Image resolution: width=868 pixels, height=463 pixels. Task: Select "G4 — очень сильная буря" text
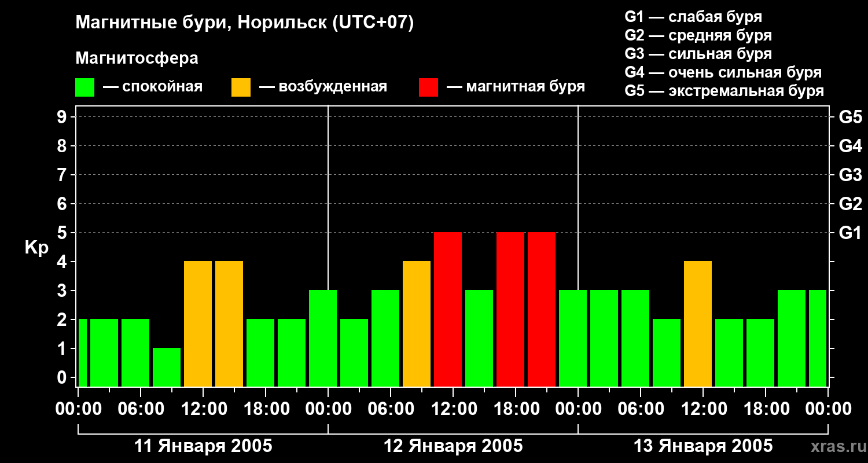723,72
